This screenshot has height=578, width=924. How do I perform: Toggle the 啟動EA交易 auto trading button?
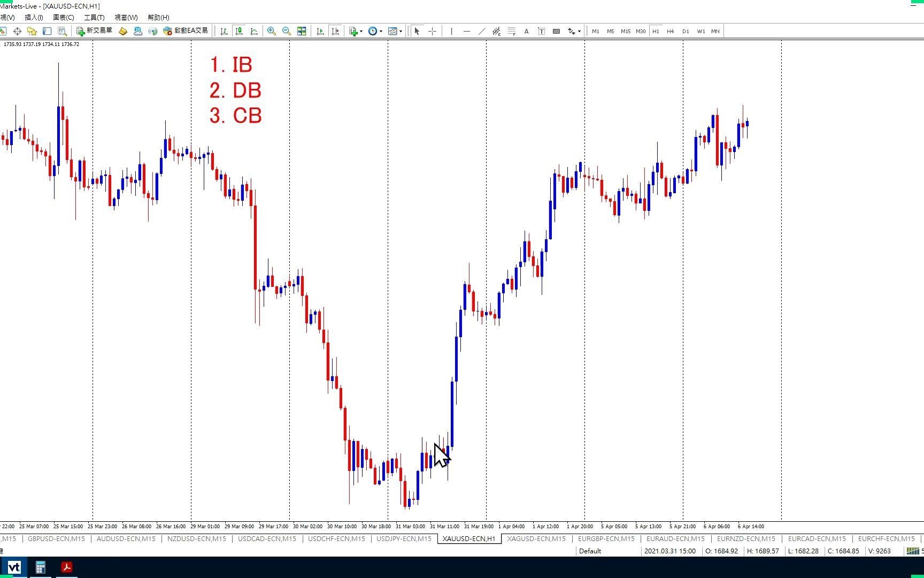point(186,31)
